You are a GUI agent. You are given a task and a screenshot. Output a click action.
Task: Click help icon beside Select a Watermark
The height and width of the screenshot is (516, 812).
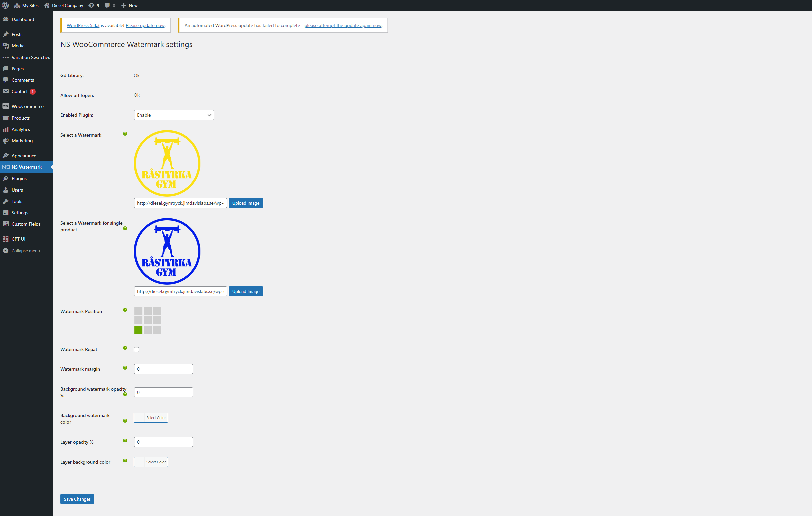click(x=125, y=134)
